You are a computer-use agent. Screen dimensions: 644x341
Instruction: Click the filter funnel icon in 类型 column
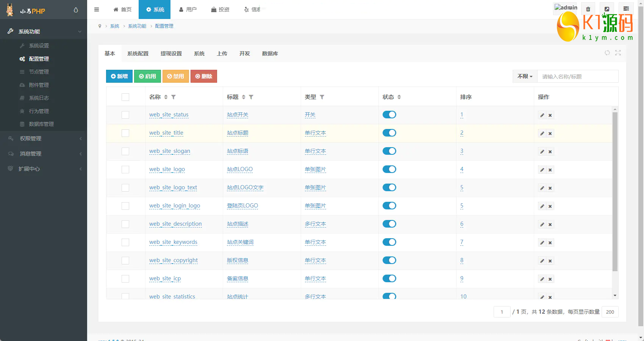[x=322, y=97]
